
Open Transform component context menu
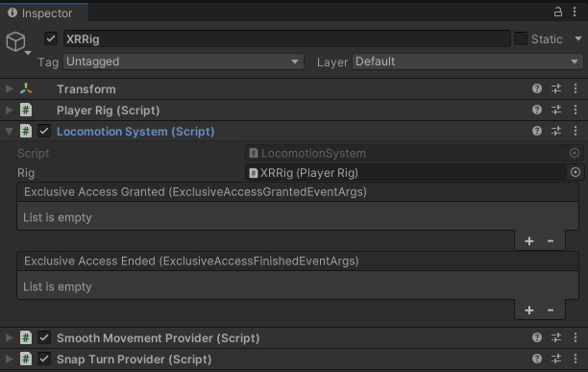(x=576, y=88)
